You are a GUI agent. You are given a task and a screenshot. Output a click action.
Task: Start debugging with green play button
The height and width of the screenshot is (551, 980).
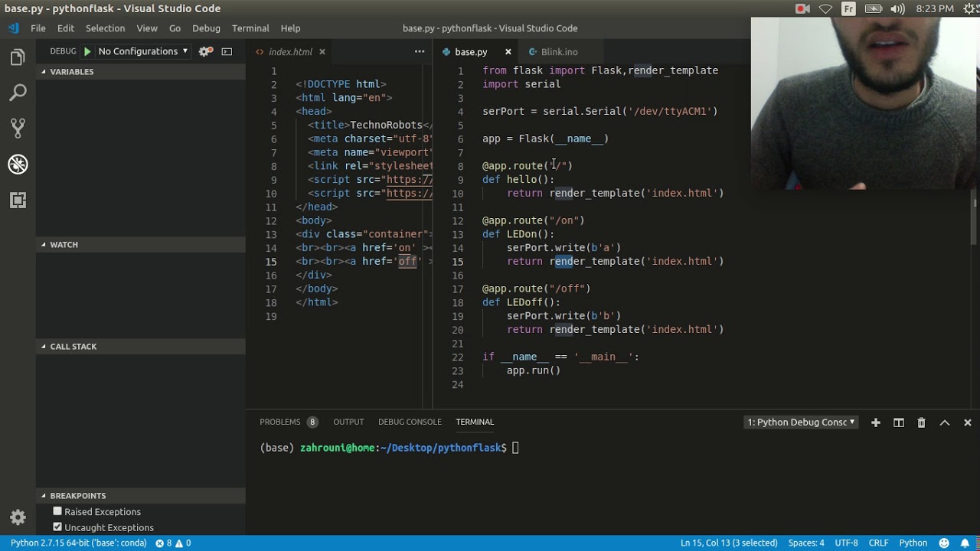87,51
